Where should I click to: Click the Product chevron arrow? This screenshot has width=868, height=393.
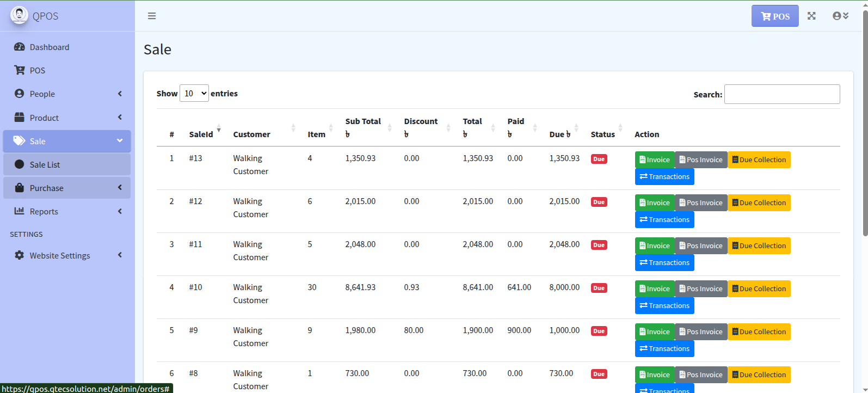tap(120, 117)
